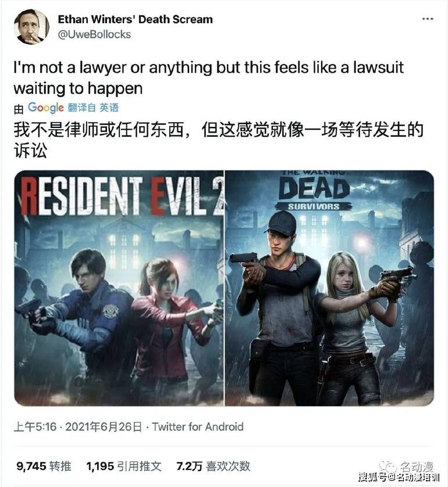Open the @UweBollocks handle link
Screen dimensions: 448x487
pyautogui.click(x=94, y=34)
